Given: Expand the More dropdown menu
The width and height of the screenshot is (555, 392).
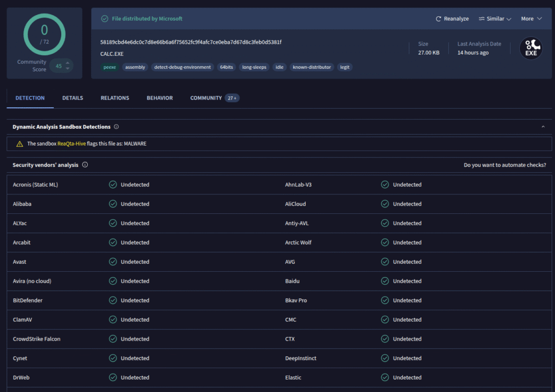Looking at the screenshot, I should click(531, 19).
